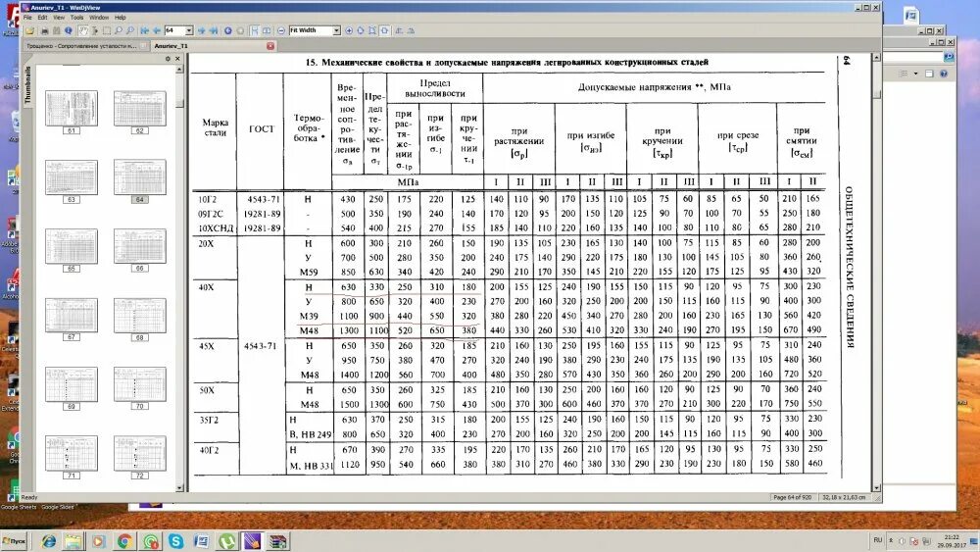Click the Print toolbar icon
Image resolution: width=980 pixels, height=552 pixels.
click(44, 30)
